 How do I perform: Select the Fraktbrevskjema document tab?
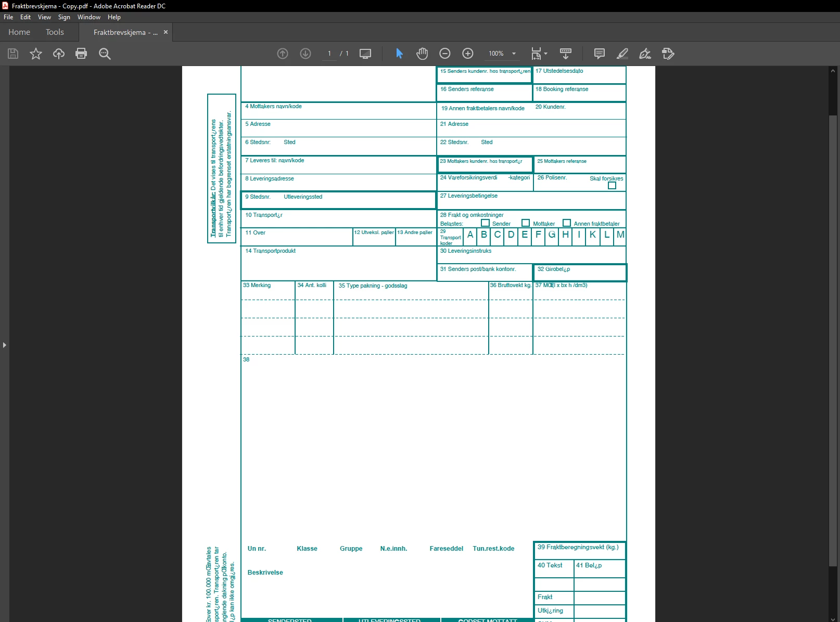tap(125, 32)
